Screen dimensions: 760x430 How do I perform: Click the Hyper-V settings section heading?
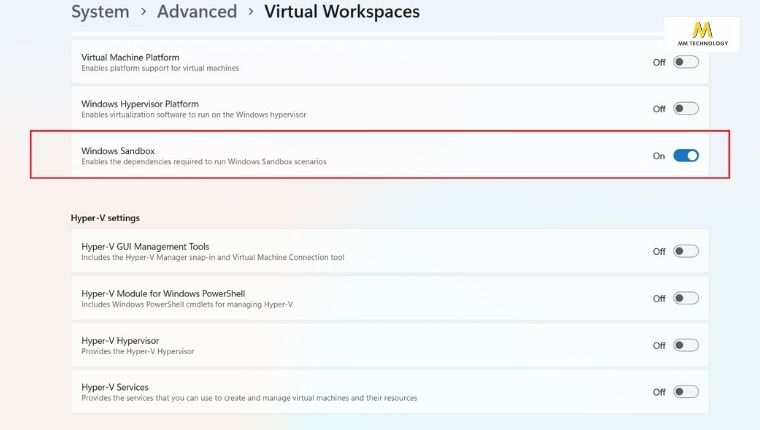click(x=105, y=218)
